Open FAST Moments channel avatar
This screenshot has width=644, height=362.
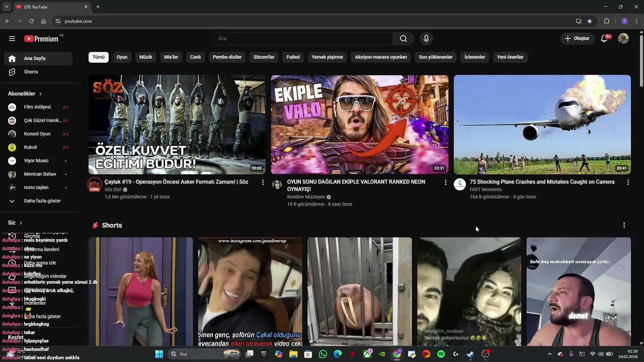pyautogui.click(x=460, y=185)
